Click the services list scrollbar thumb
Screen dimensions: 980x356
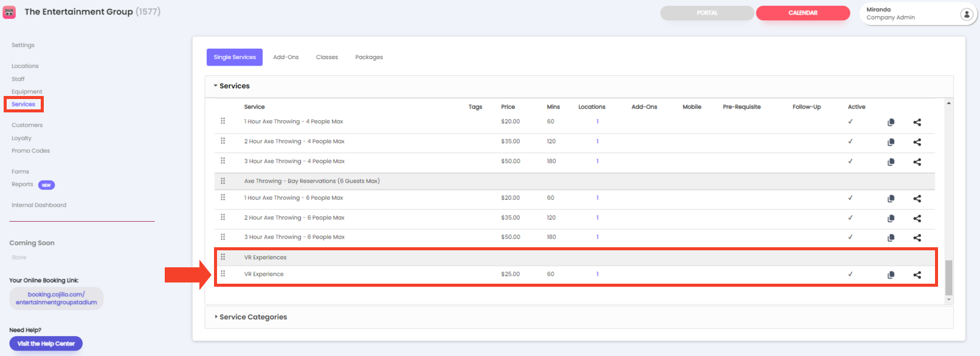click(x=949, y=278)
